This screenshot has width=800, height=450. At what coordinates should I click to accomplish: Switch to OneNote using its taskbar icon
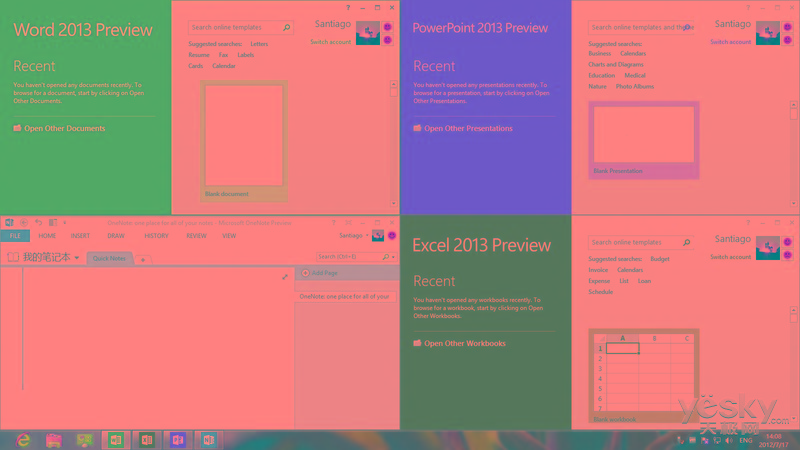pyautogui.click(x=209, y=440)
